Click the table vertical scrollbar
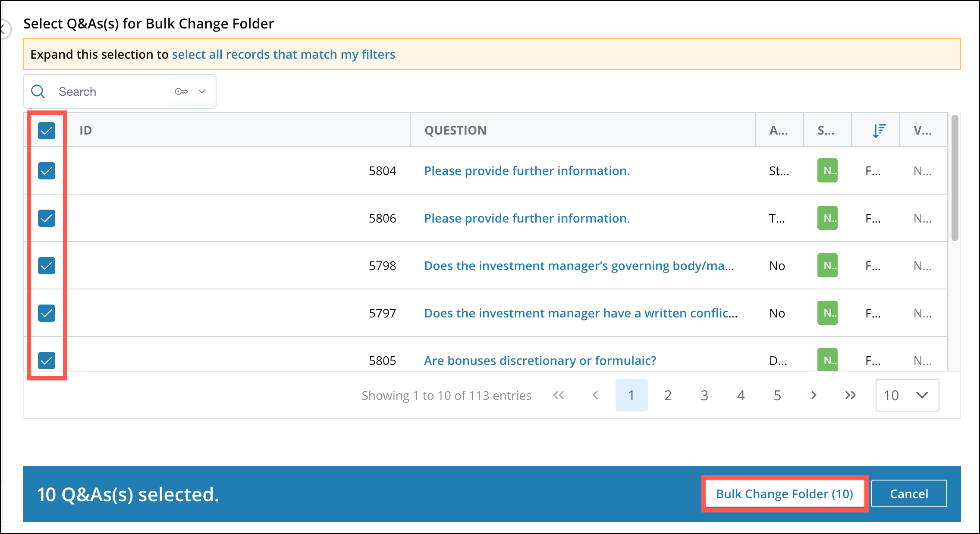980x534 pixels. click(x=955, y=178)
